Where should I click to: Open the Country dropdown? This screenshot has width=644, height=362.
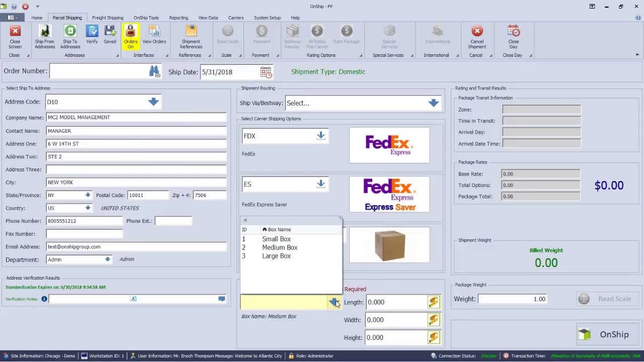point(88,208)
